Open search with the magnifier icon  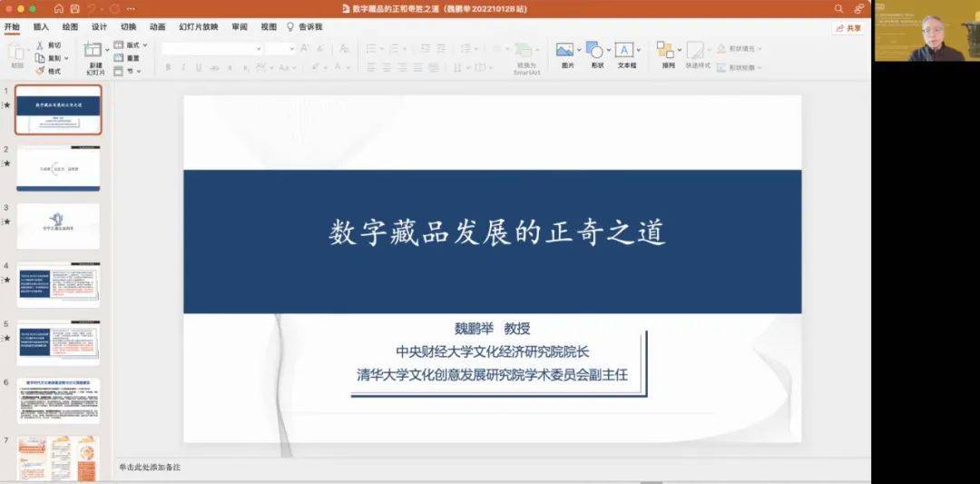click(838, 8)
